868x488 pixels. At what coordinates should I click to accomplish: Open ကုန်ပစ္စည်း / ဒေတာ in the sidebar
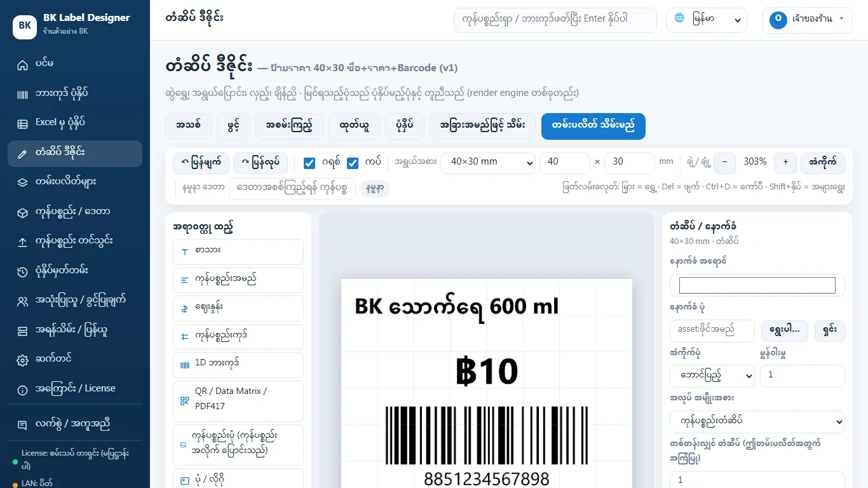pos(75,212)
